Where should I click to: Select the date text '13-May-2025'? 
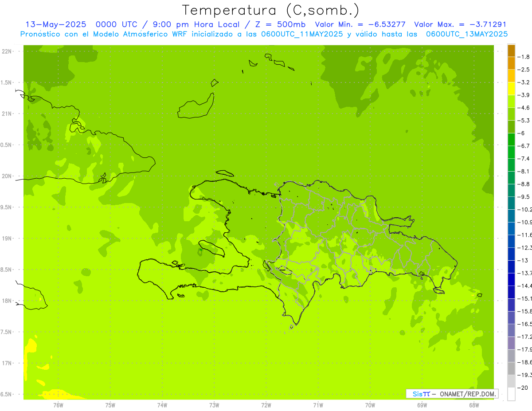click(56, 24)
